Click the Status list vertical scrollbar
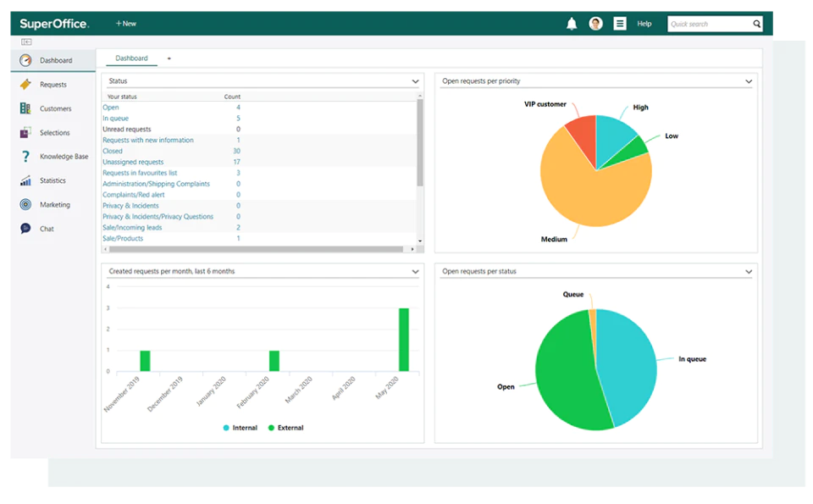This screenshot has height=504, width=813. pos(420,142)
